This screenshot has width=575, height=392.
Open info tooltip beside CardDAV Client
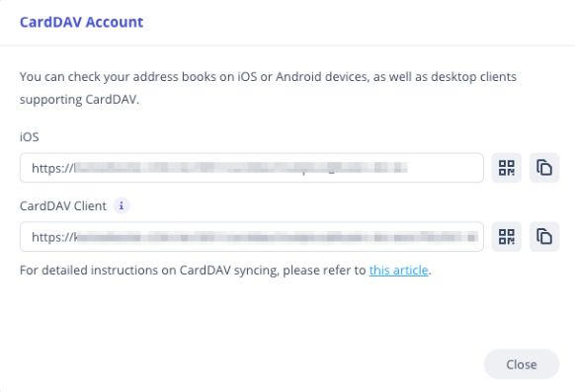click(x=122, y=206)
